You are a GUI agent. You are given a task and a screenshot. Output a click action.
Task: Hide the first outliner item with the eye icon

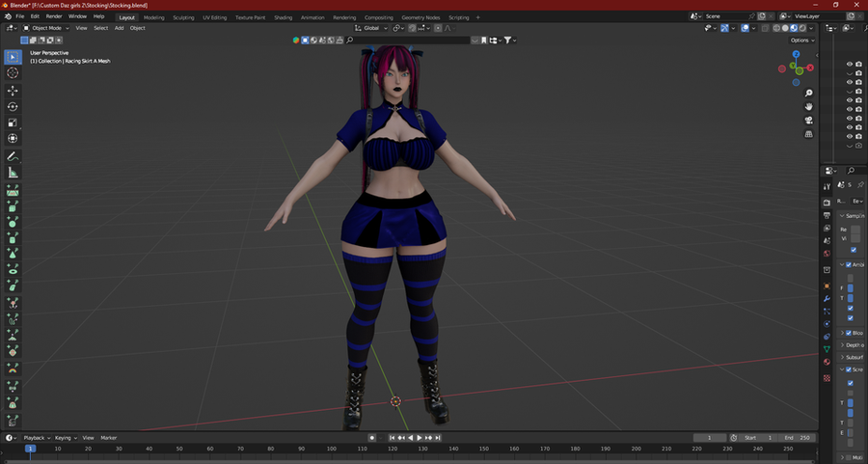coord(850,64)
